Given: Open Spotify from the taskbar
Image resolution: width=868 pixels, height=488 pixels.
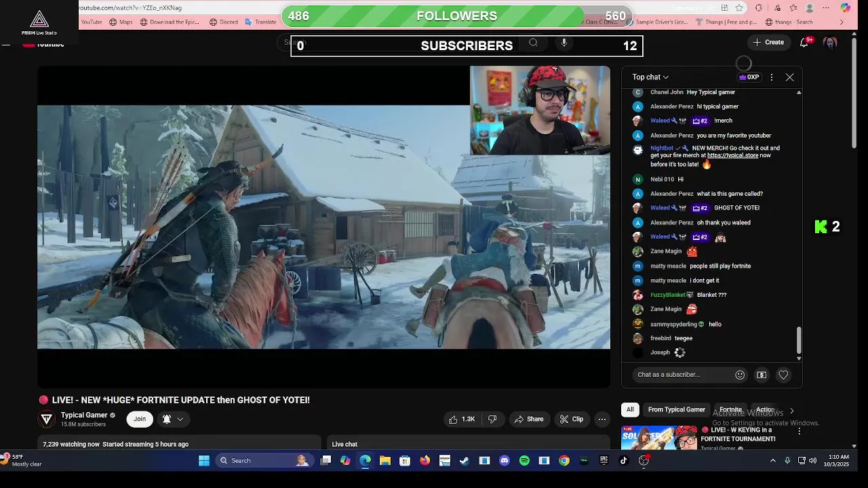Looking at the screenshot, I should point(524,461).
